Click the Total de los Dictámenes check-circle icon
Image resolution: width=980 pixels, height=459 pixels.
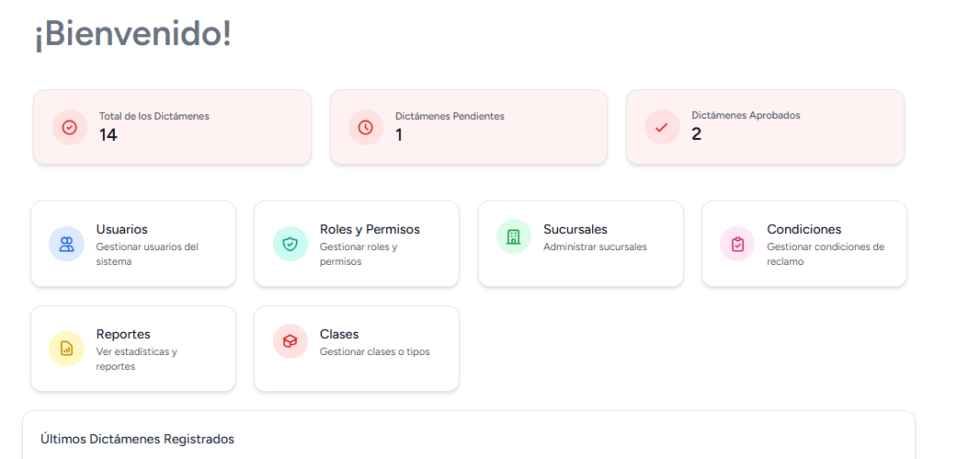(70, 127)
